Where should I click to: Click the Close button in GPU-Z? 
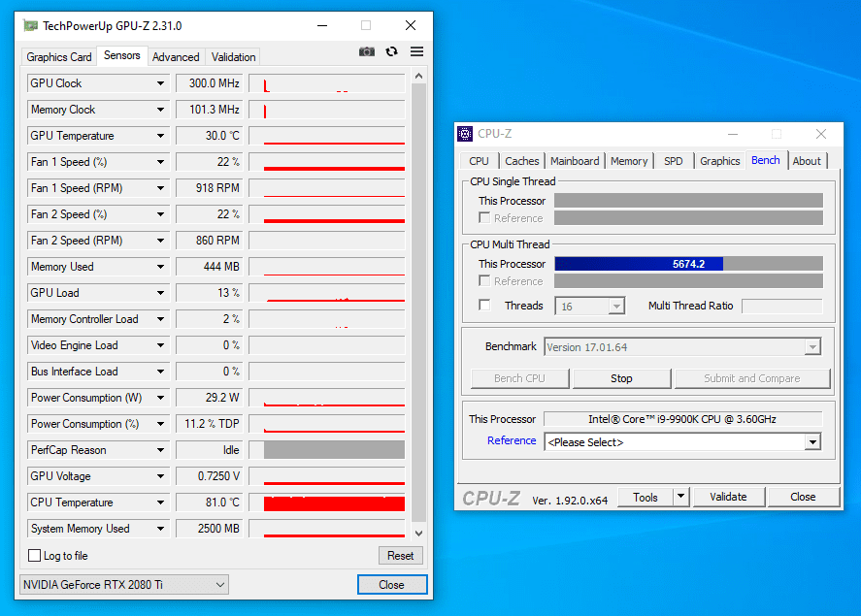tap(391, 585)
